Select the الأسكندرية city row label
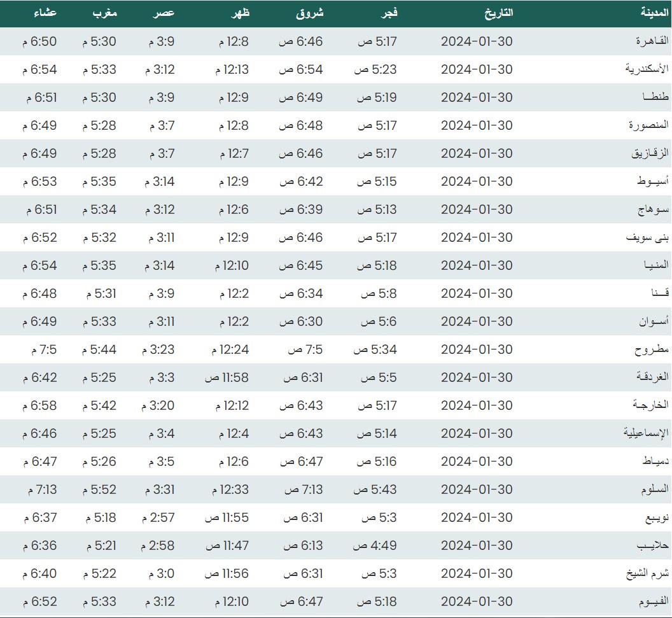Image resolution: width=672 pixels, height=618 pixels. pos(647,69)
